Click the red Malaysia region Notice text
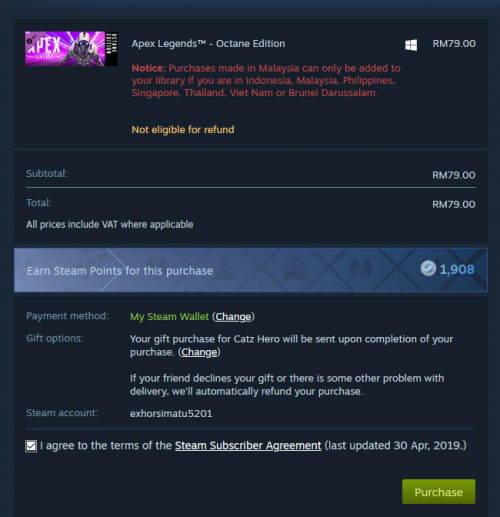 pyautogui.click(x=266, y=80)
